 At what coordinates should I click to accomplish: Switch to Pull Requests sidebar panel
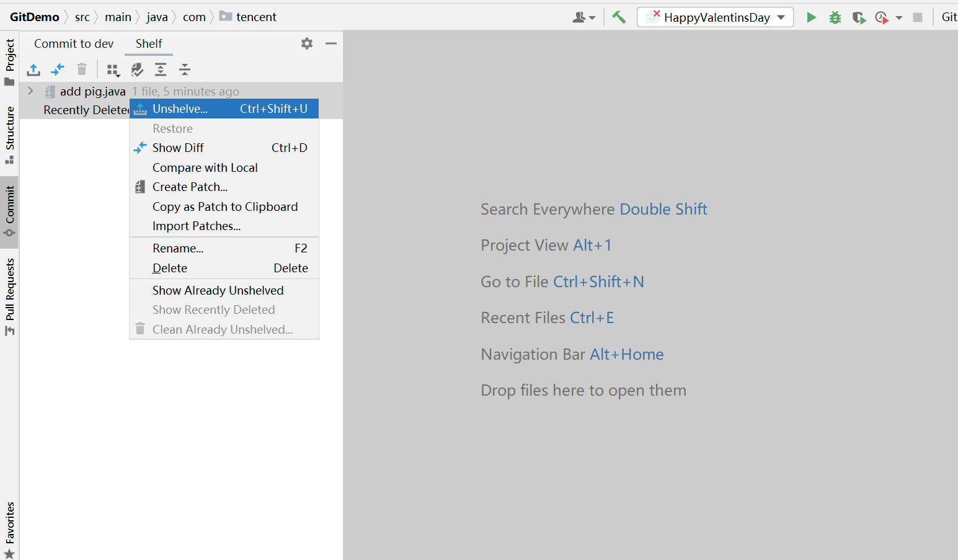[9, 291]
